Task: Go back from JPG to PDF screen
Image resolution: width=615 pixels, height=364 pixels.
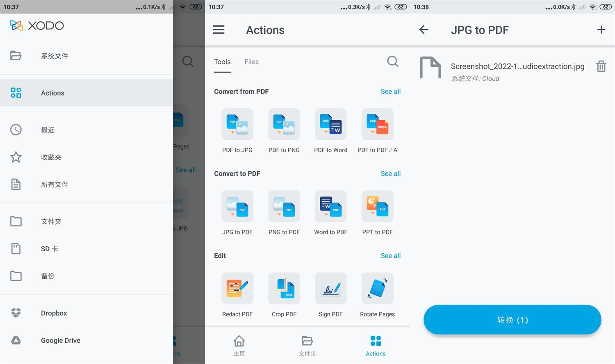Action: (x=424, y=30)
